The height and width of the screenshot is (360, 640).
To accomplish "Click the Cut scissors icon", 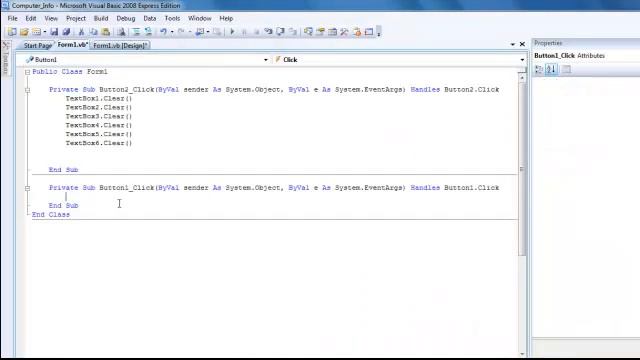I will pyautogui.click(x=81, y=32).
